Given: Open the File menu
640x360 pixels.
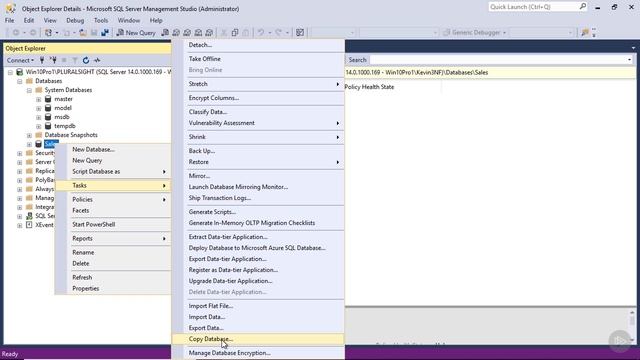Looking at the screenshot, I should coord(9,20).
